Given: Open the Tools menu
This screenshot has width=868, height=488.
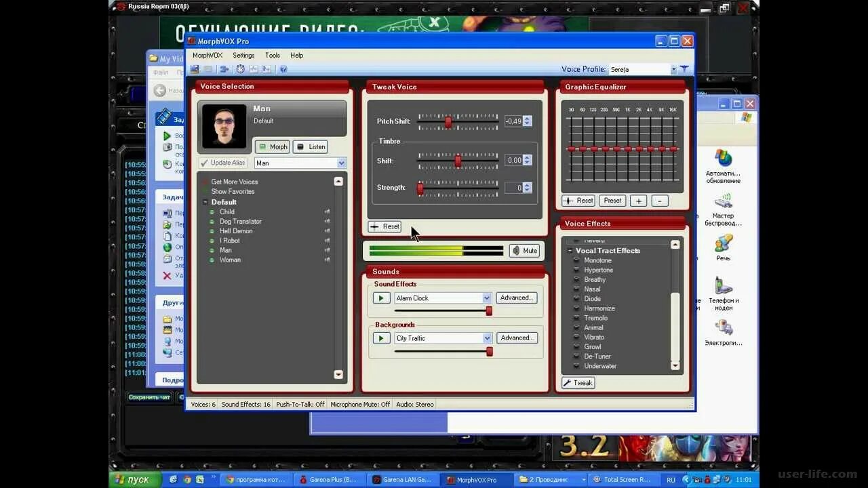Looking at the screenshot, I should [x=273, y=56].
